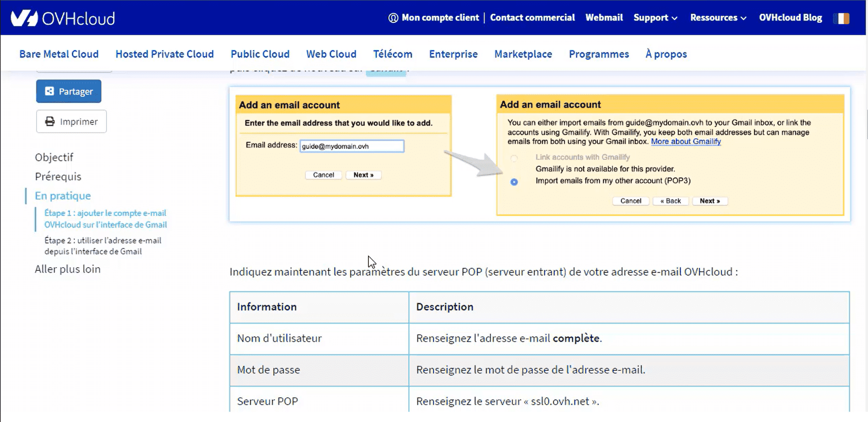868x422 pixels.
Task: Click the Partager share button
Action: pyautogui.click(x=69, y=91)
